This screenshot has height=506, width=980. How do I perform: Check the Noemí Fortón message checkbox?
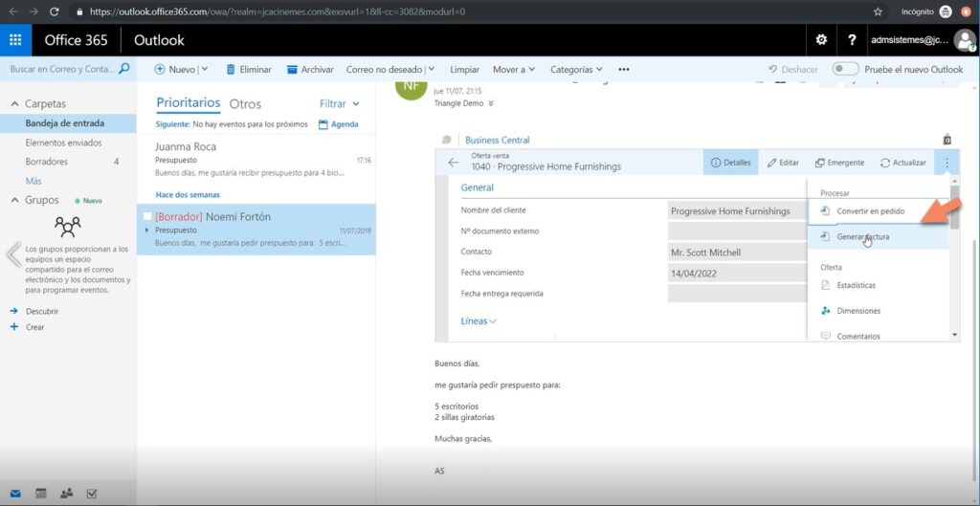[x=147, y=217]
